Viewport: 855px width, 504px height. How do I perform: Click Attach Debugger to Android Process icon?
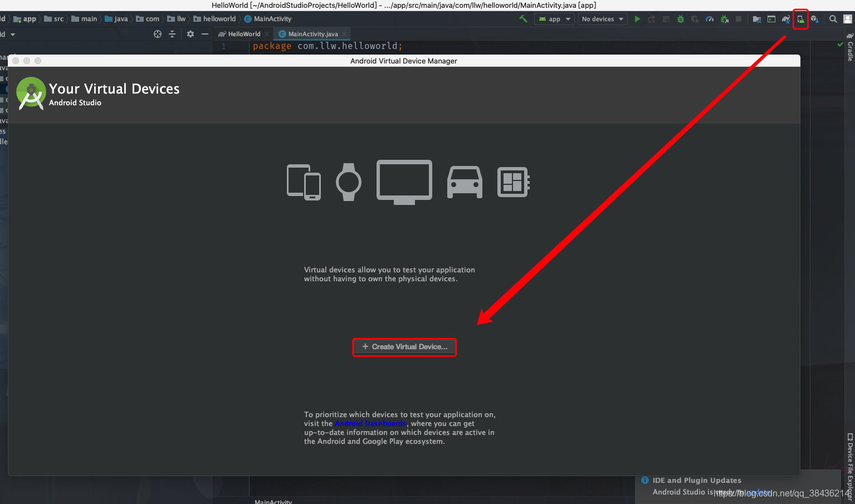725,19
